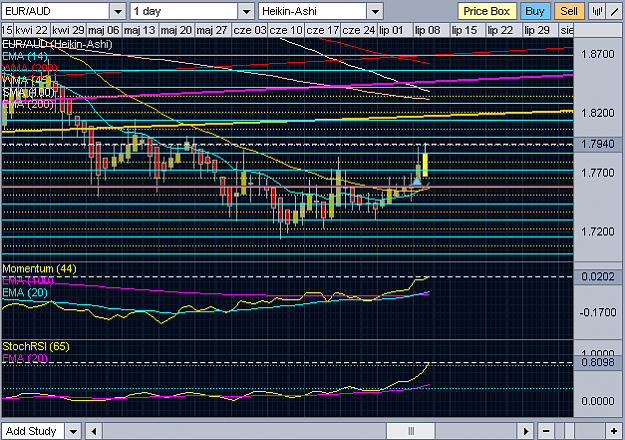Click the zoom out minus button
Screen dimensions: 625x440
tap(546, 431)
